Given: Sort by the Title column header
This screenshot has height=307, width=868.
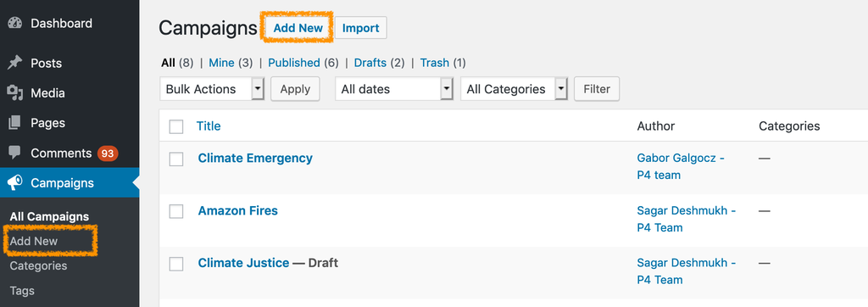Looking at the screenshot, I should (209, 126).
